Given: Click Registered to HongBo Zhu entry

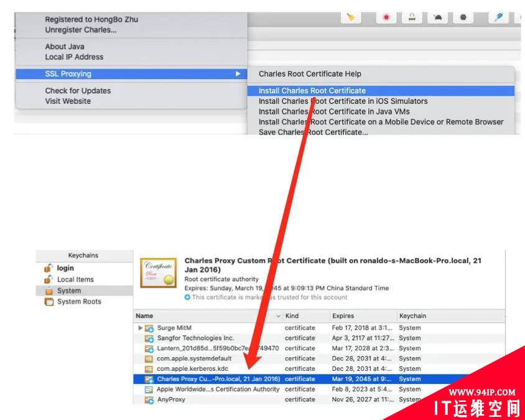Looking at the screenshot, I should [x=91, y=19].
